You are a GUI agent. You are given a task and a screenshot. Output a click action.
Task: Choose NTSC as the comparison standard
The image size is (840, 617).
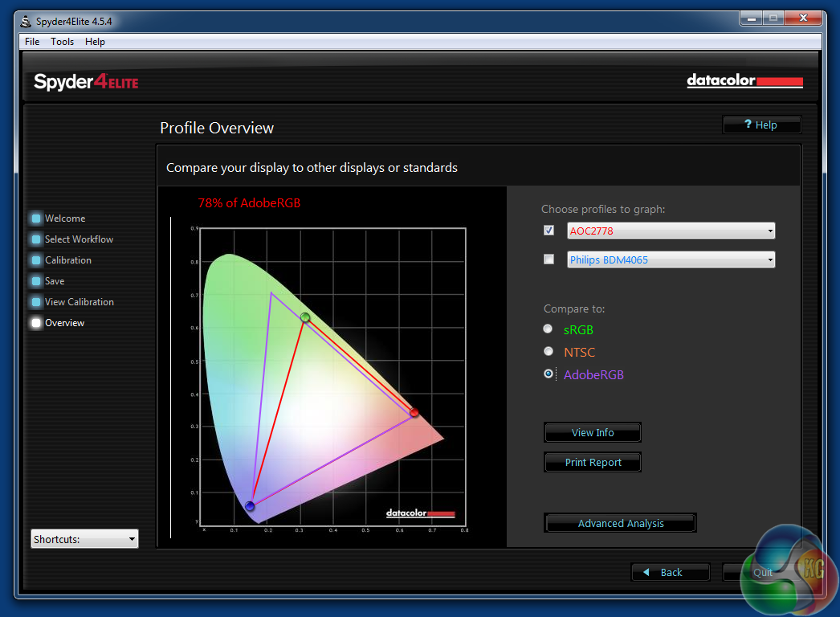(x=548, y=351)
